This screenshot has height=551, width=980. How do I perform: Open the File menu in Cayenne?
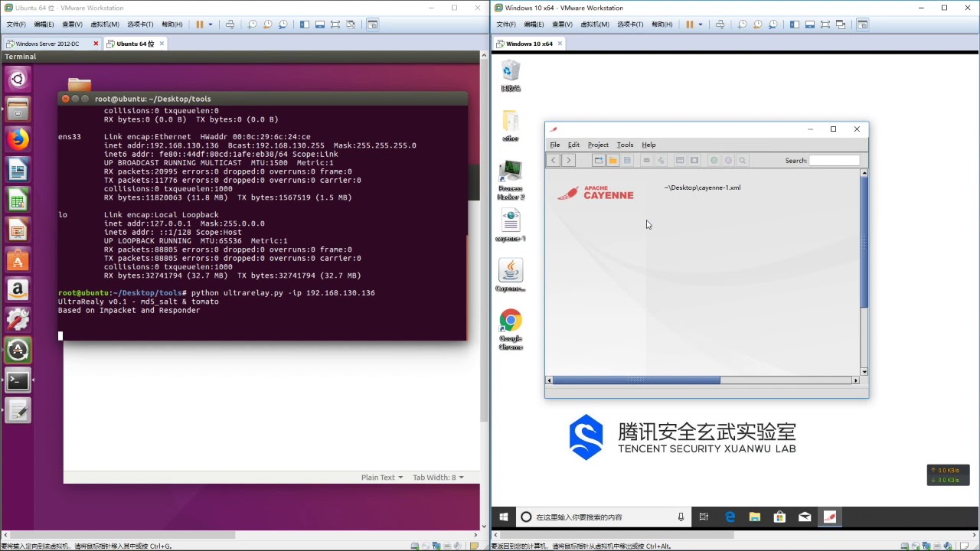tap(555, 145)
